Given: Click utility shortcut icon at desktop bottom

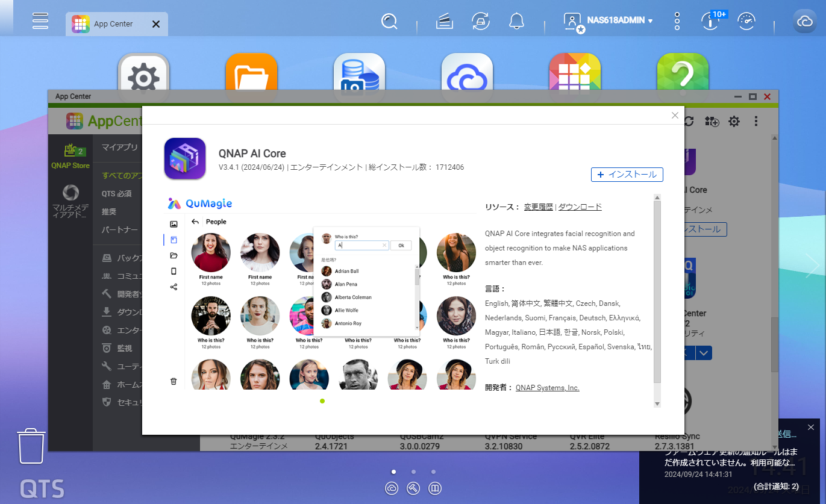Looking at the screenshot, I should point(413,488).
